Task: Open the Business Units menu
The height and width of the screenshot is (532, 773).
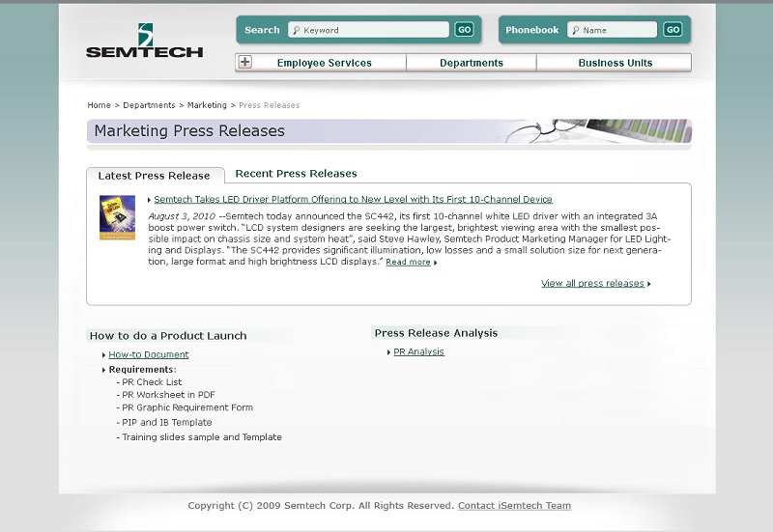Action: coord(615,63)
